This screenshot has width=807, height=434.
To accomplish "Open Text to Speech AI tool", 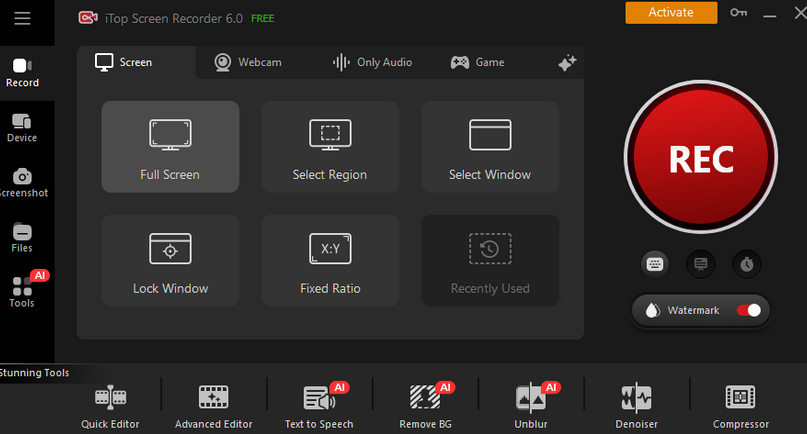I will pos(319,407).
